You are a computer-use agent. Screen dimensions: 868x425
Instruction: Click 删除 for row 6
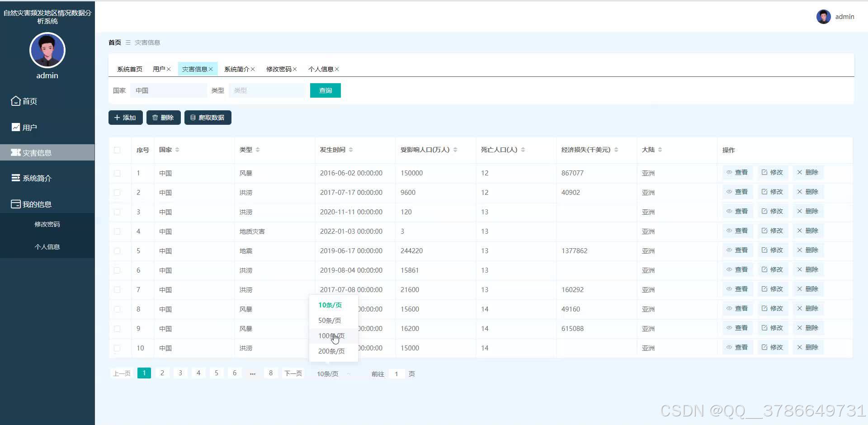click(x=808, y=269)
